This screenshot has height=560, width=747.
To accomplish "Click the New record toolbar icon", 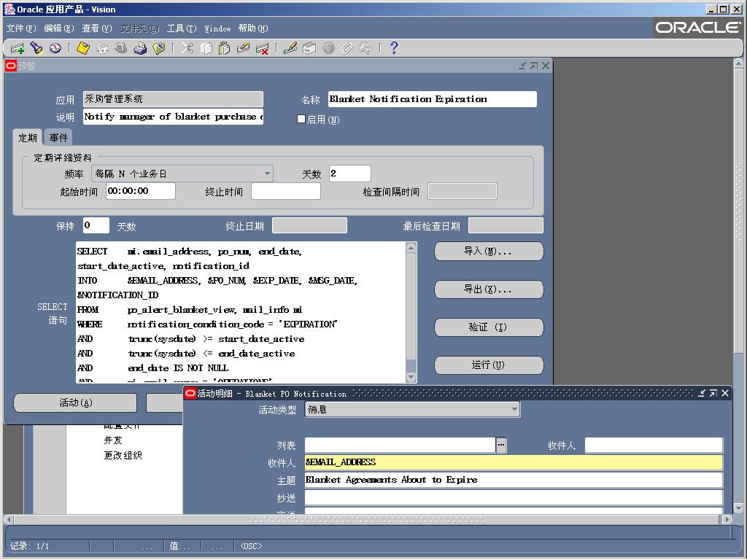I will [18, 48].
